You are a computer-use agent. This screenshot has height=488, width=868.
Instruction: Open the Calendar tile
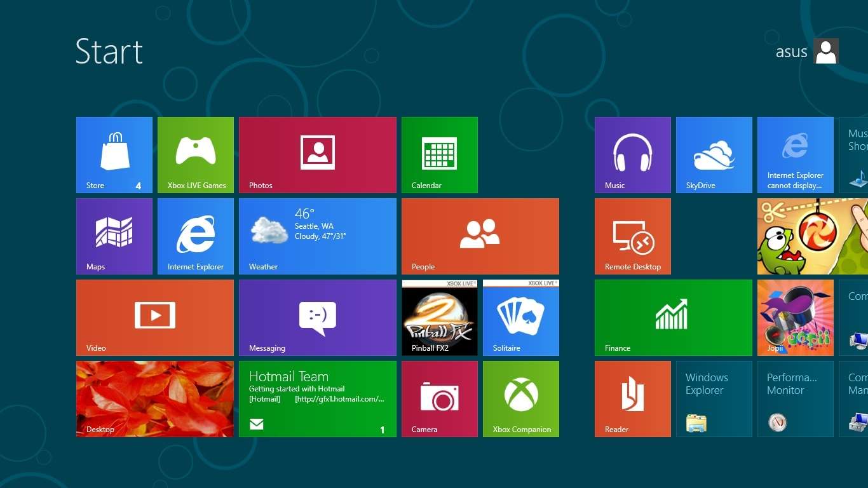coord(440,155)
